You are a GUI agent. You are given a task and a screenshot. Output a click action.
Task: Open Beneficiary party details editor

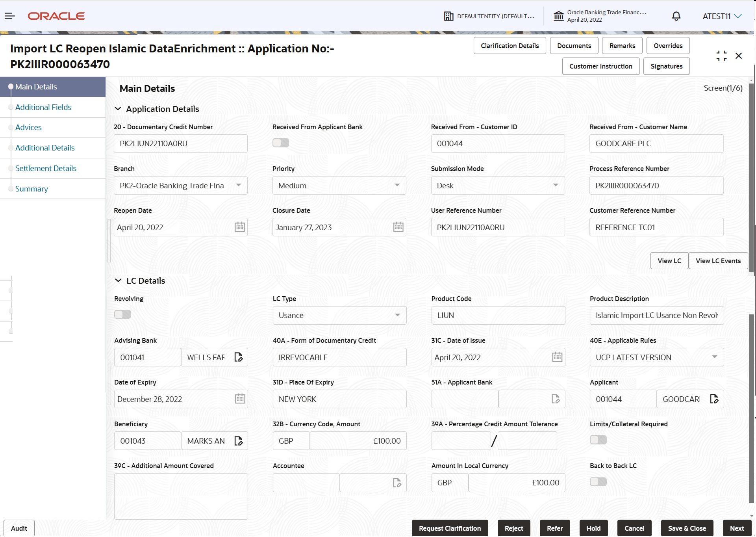[x=239, y=440]
